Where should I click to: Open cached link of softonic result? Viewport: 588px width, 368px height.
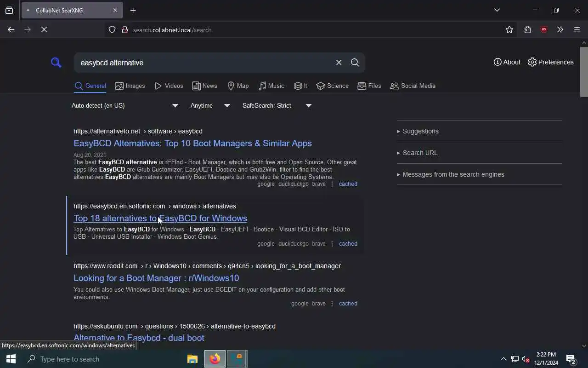(348, 244)
